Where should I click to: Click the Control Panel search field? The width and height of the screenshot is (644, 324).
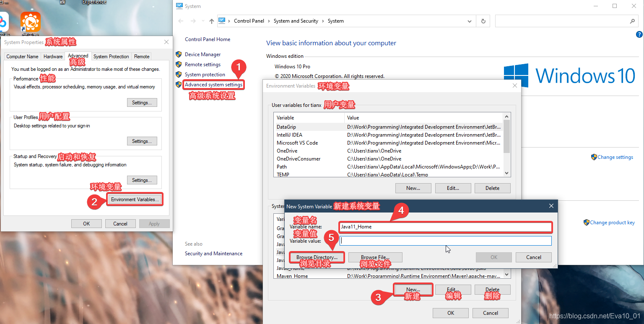[x=566, y=21]
